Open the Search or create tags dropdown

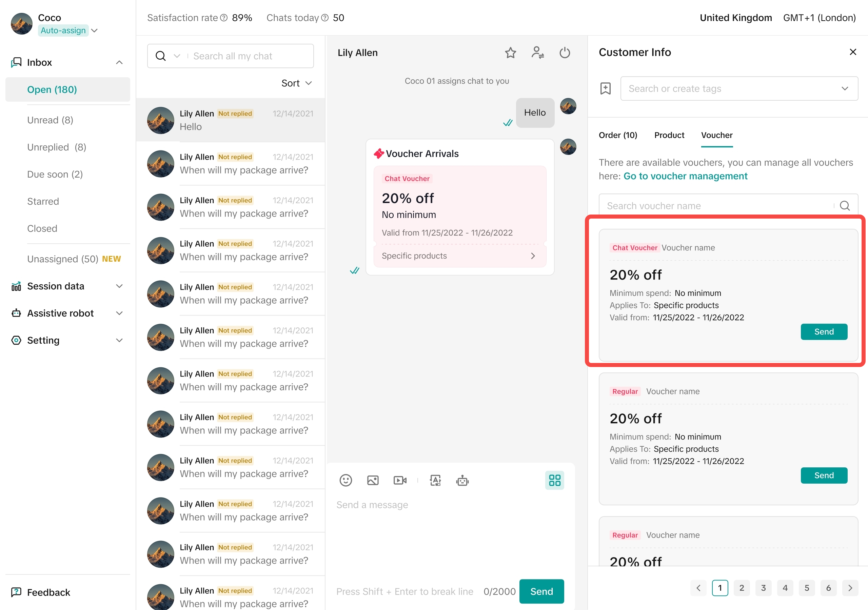click(x=739, y=88)
